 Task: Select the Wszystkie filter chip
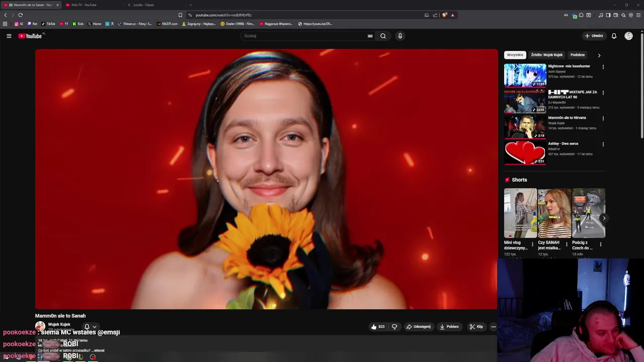click(x=515, y=55)
